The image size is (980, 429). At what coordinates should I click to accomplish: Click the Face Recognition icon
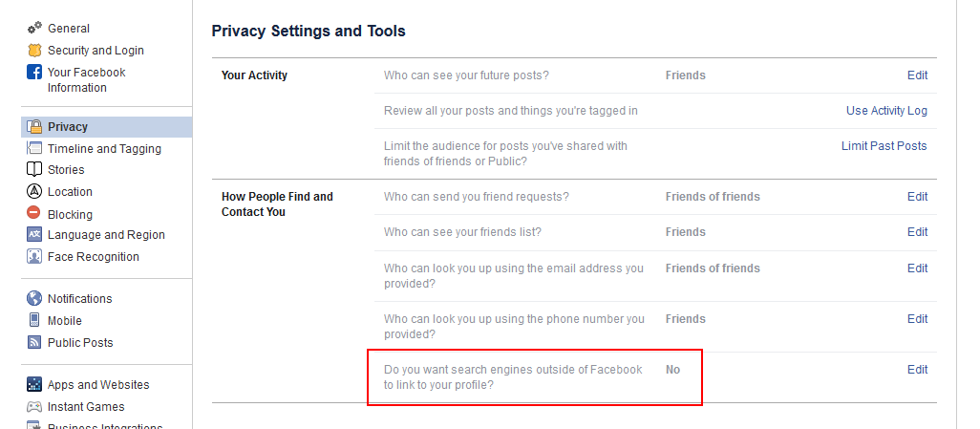point(34,256)
